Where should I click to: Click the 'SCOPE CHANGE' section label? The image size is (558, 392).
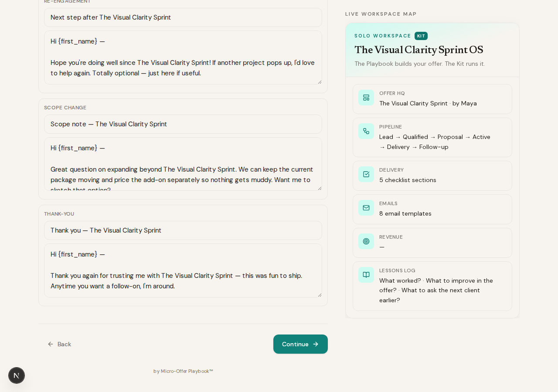tap(65, 108)
